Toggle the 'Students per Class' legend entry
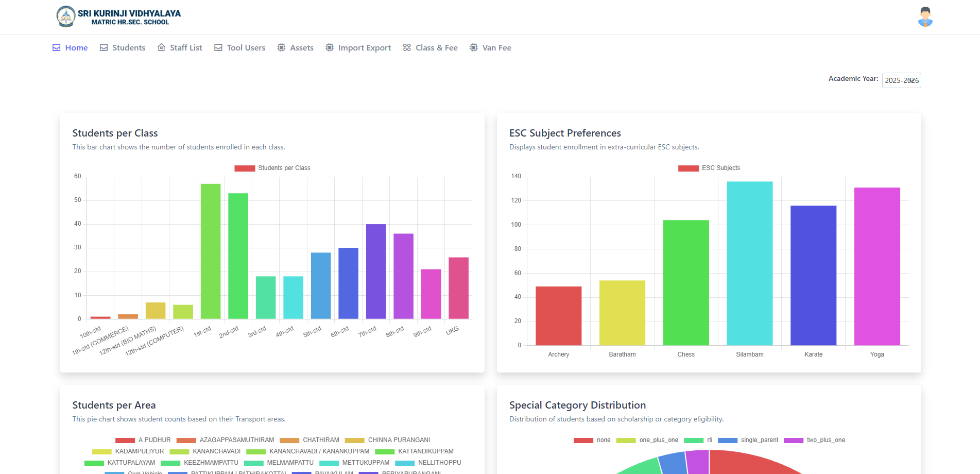Screen dimensions: 980x474 [272, 167]
